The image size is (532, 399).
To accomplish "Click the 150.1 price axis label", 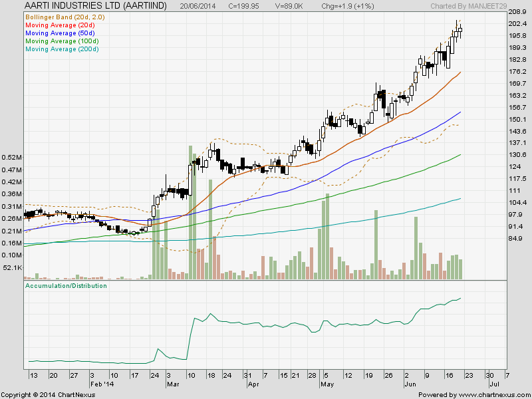I will [x=517, y=120].
